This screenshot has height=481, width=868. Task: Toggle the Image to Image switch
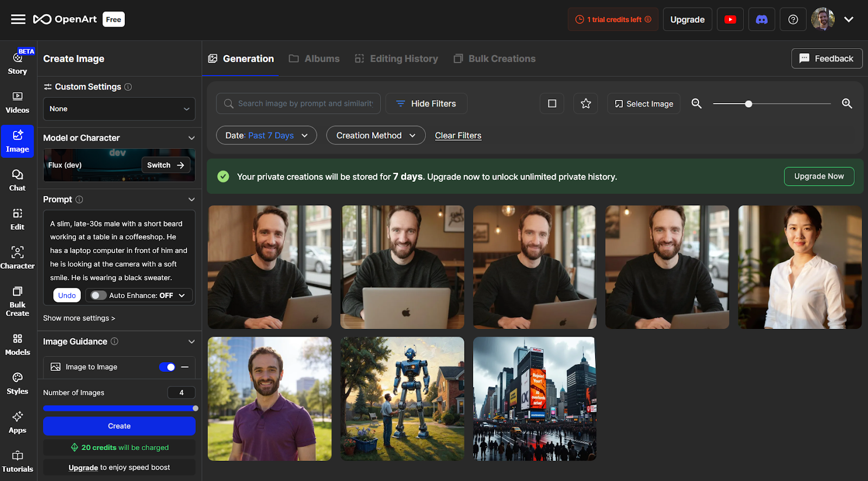(x=167, y=367)
